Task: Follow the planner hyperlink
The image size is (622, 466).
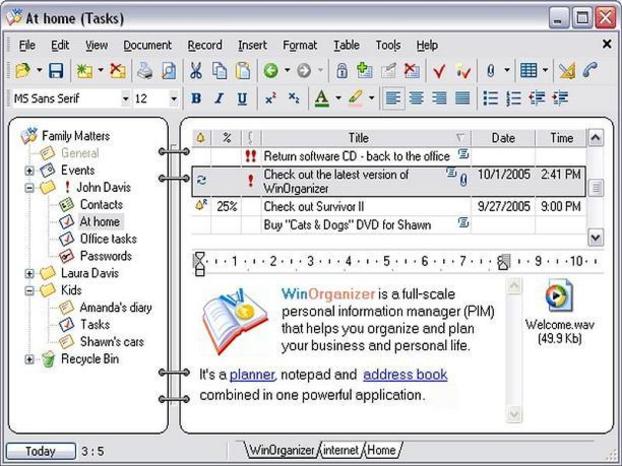Action: pos(251,374)
